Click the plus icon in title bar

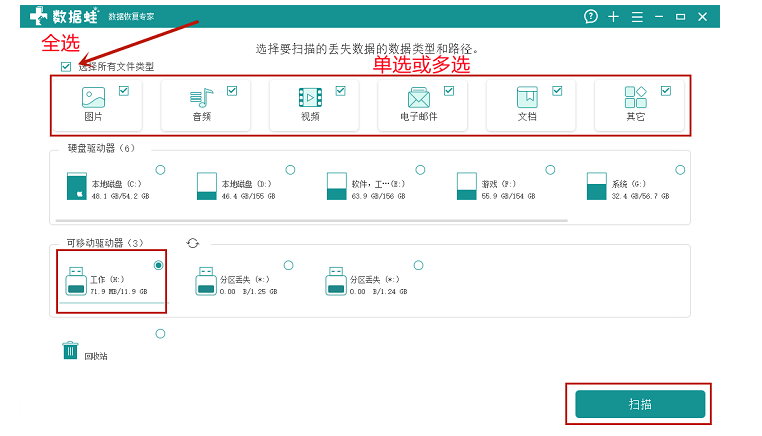point(613,17)
